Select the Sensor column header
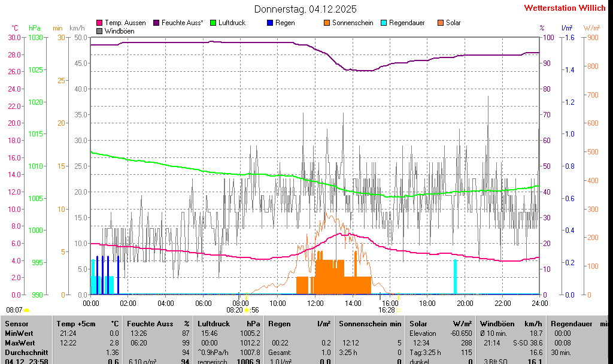 tap(16, 323)
